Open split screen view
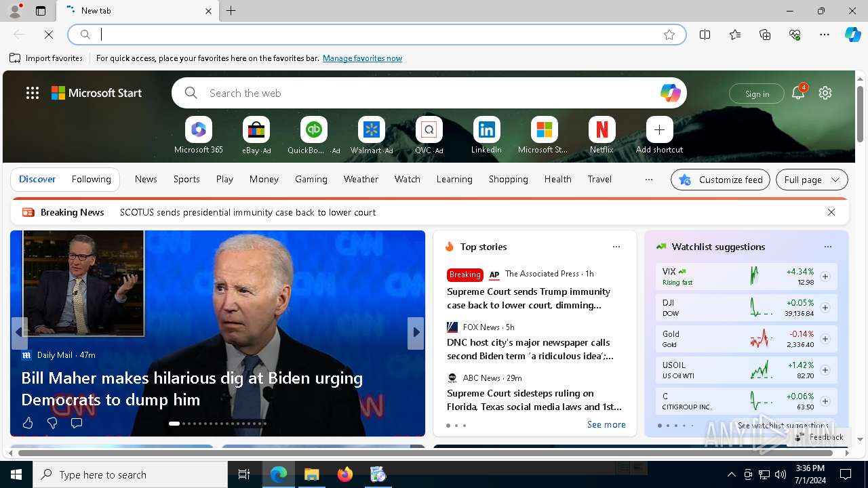Image resolution: width=868 pixels, height=488 pixels. [x=705, y=35]
